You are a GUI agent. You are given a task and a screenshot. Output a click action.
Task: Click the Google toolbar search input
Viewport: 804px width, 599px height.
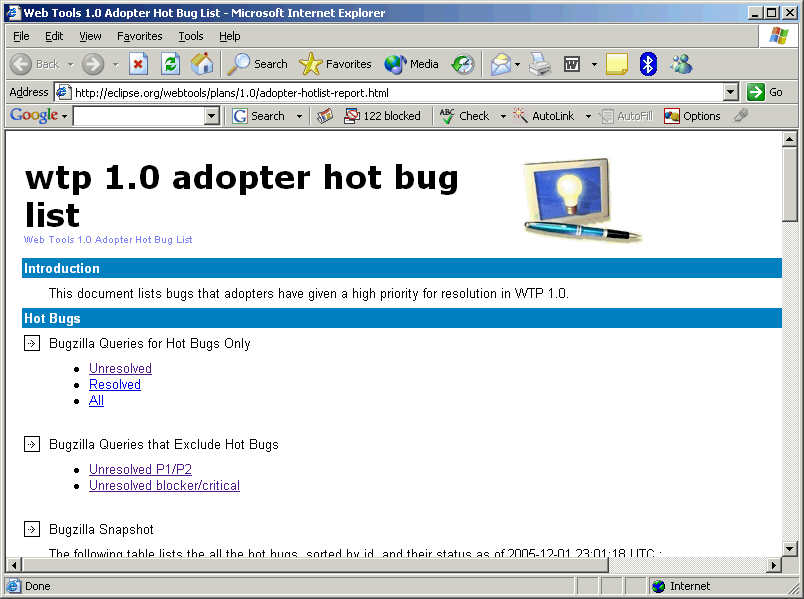pyautogui.click(x=139, y=116)
